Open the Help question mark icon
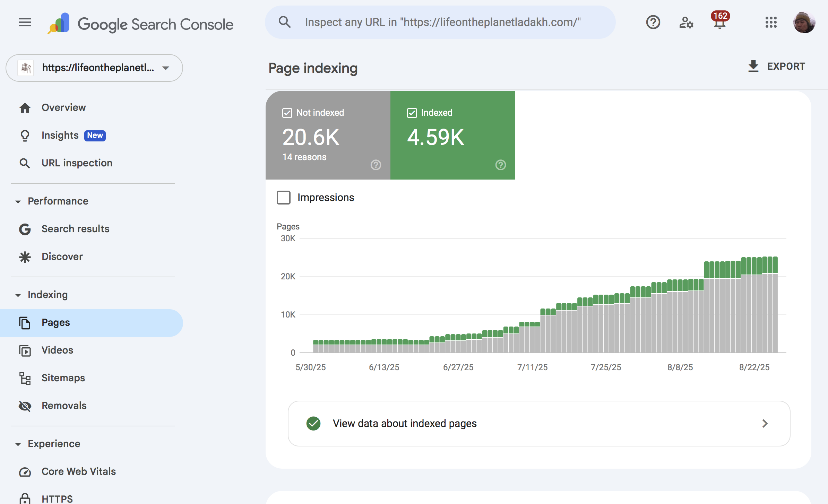 click(653, 23)
